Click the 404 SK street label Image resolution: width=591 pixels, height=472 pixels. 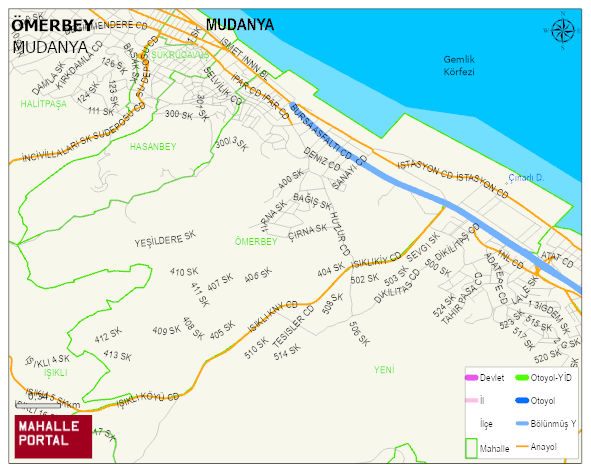click(331, 270)
